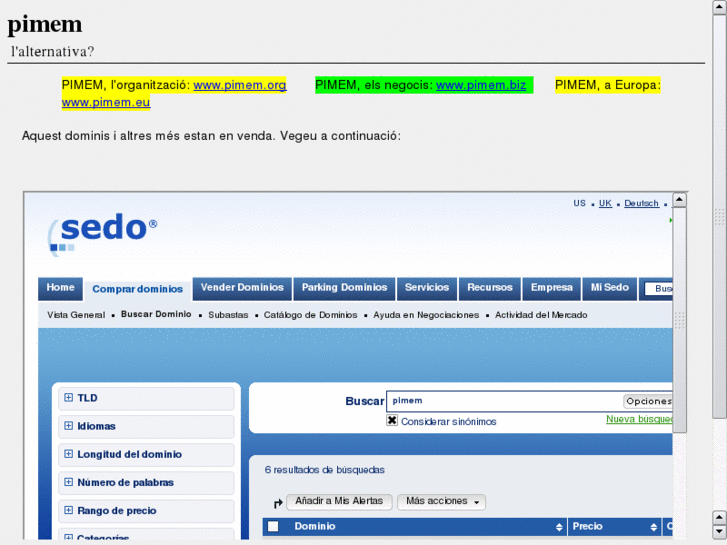Click the page scrollbar up arrow
727x545 pixels.
[719, 6]
